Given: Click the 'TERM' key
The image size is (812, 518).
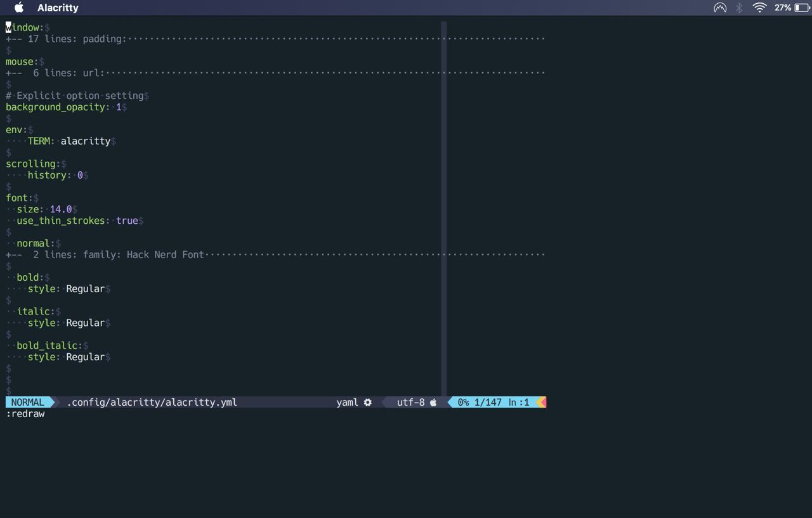Looking at the screenshot, I should tap(38, 141).
